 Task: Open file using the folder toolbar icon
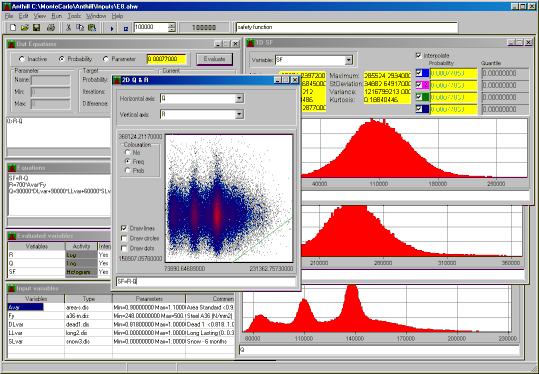[x=24, y=28]
